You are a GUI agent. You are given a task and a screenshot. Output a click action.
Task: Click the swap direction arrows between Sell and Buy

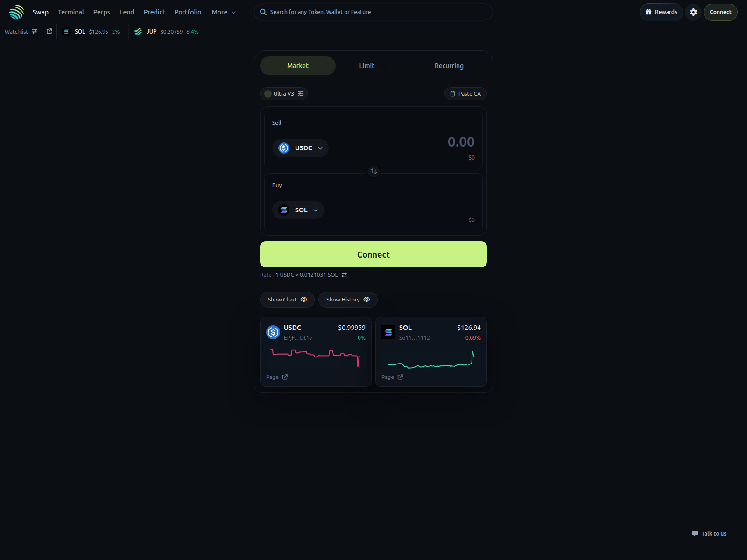point(373,171)
